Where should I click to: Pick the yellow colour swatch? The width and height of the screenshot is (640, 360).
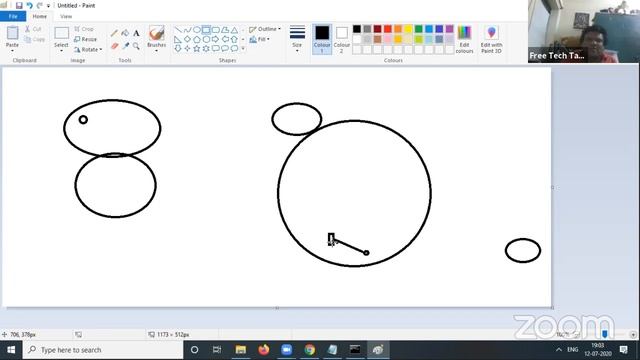pos(408,29)
